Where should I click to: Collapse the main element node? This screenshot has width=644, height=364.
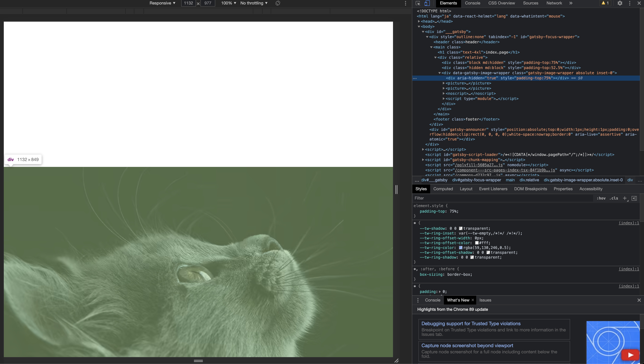[x=431, y=47]
